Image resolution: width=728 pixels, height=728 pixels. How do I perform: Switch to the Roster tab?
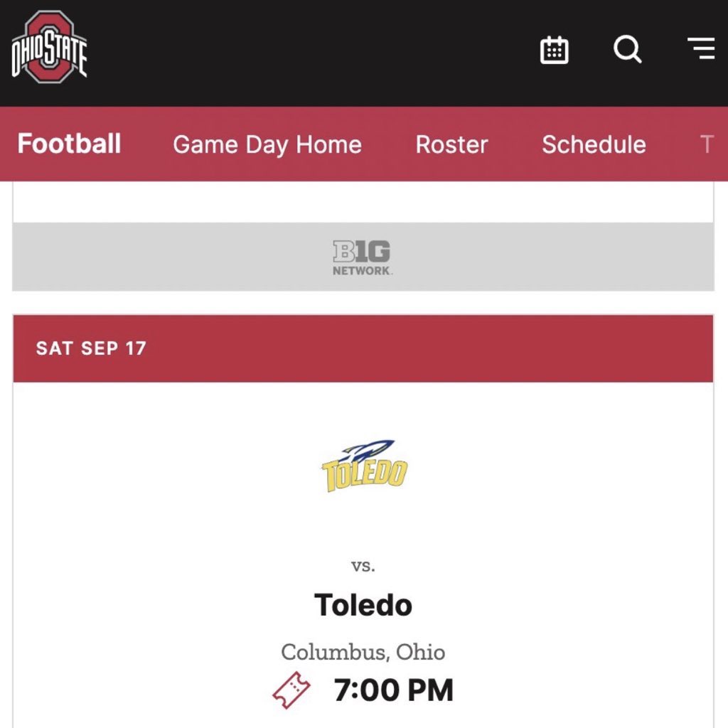pyautogui.click(x=451, y=144)
